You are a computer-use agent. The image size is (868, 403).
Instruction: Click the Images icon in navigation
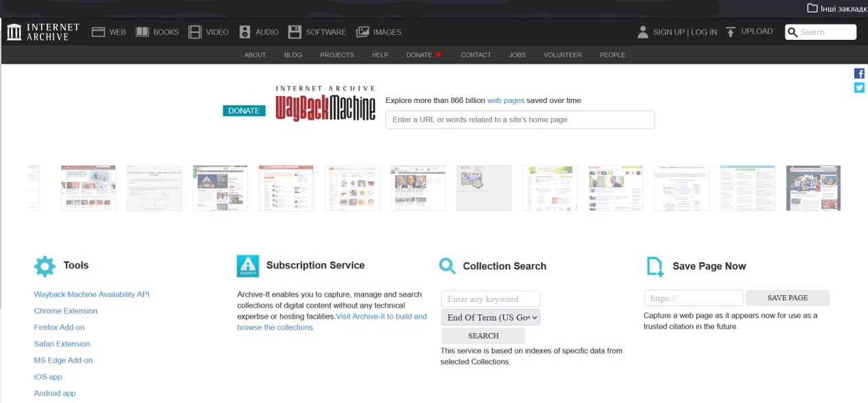pos(363,32)
